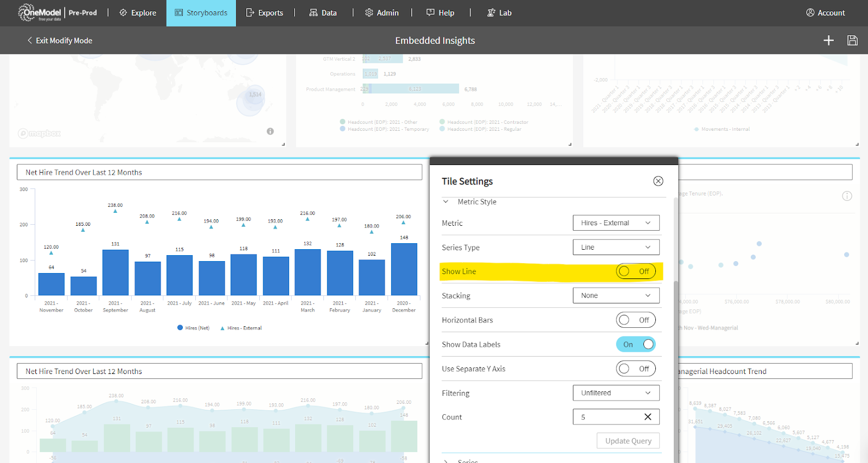The height and width of the screenshot is (463, 868).
Task: Turn off Show Data Labels
Action: [x=635, y=344]
